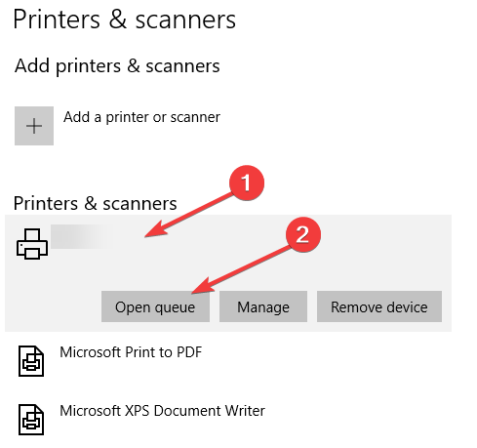Click the red circle numbered 1
This screenshot has height=448, width=477.
247,183
